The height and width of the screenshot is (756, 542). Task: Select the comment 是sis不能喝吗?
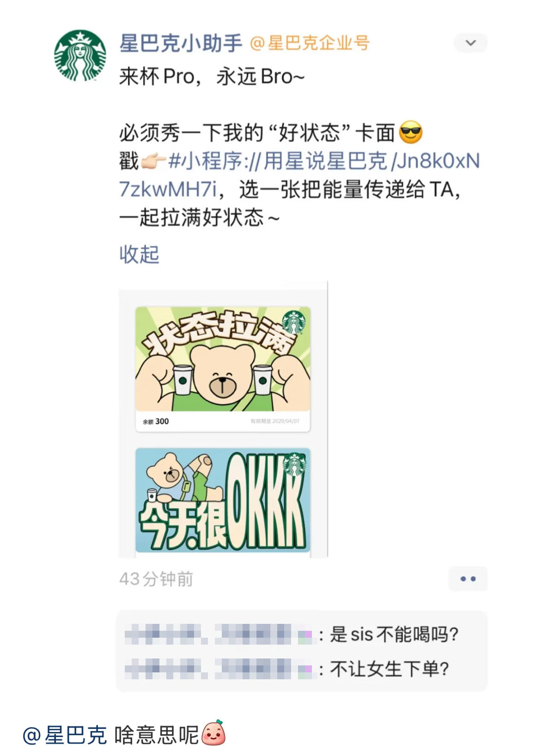click(394, 634)
